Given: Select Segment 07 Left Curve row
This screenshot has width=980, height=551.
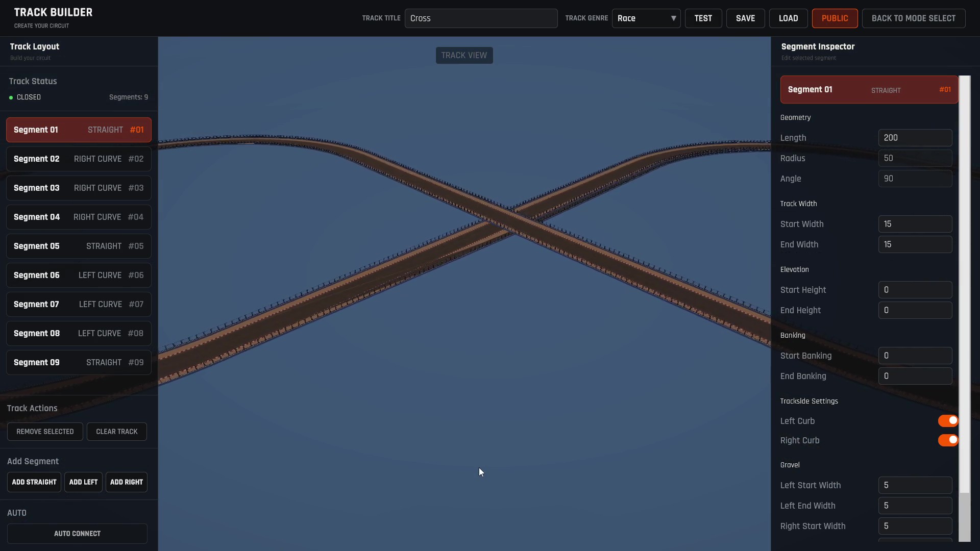Looking at the screenshot, I should coord(79,305).
